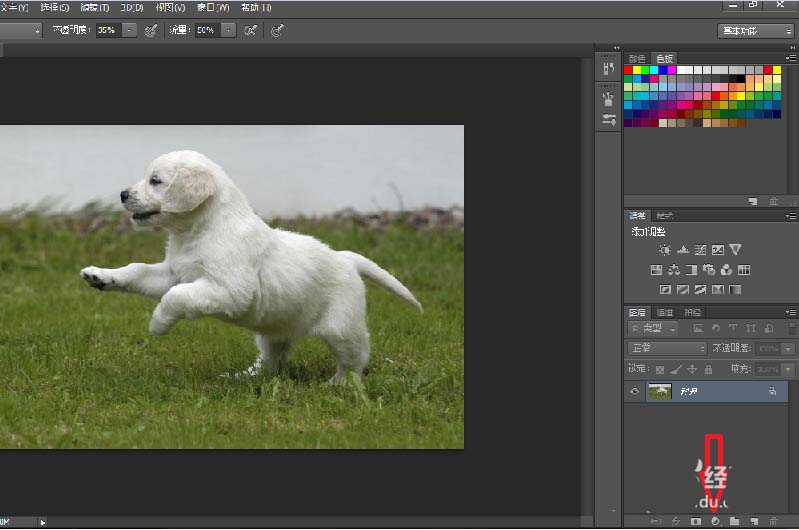The width and height of the screenshot is (799, 530).
Task: Toggle the lock all padlock icon
Action: pyautogui.click(x=708, y=369)
